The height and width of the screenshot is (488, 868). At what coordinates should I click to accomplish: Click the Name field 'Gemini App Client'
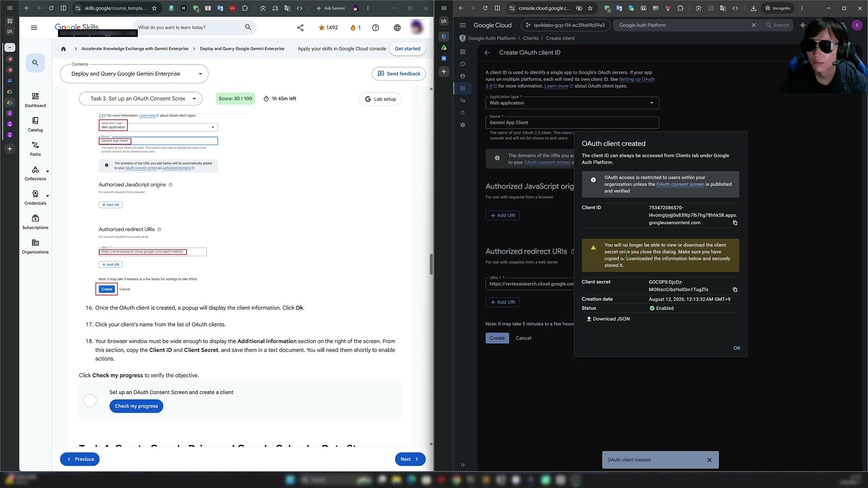572,122
